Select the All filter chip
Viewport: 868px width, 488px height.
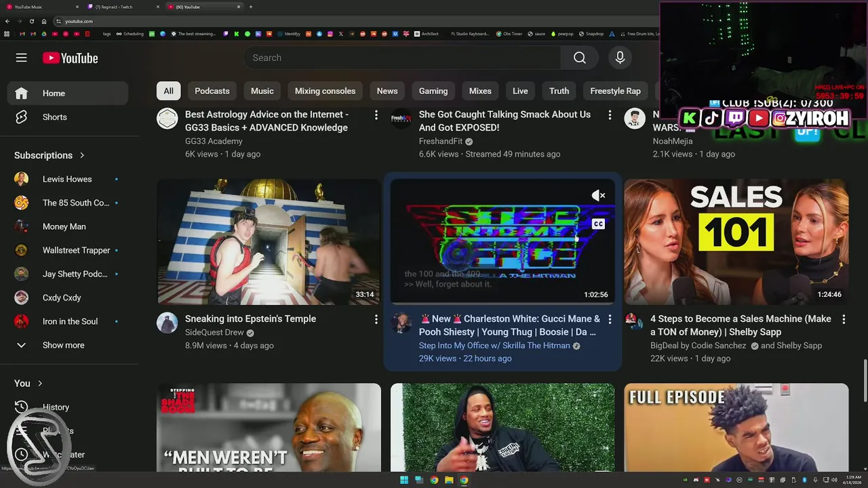(x=168, y=91)
